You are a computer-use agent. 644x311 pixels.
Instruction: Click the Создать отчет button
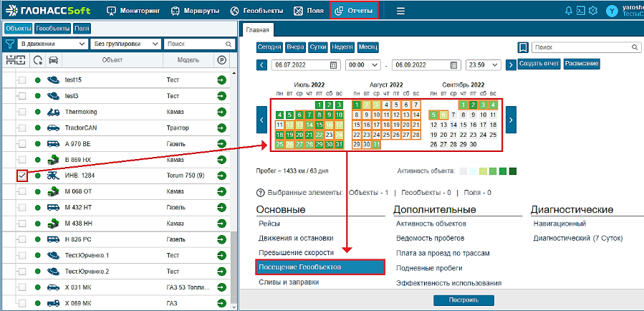(x=539, y=64)
